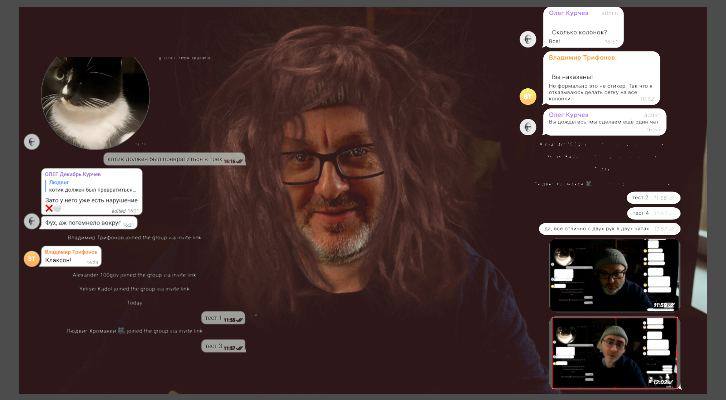Open the screenshot image stamped 11:59

click(614, 275)
